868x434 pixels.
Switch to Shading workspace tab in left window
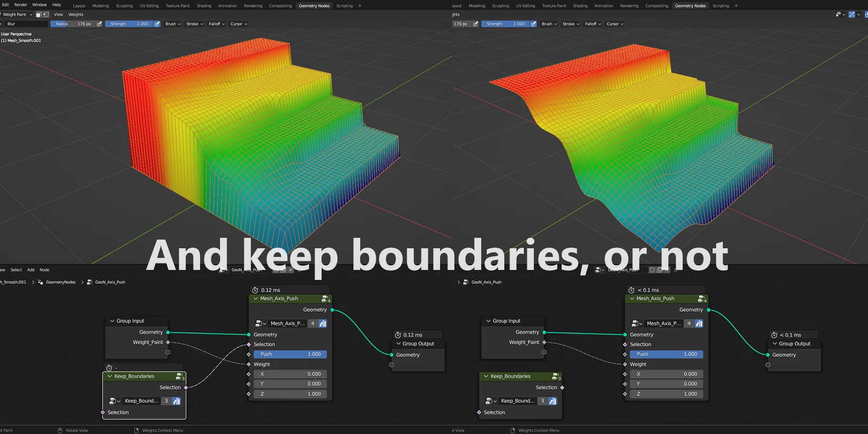point(204,6)
